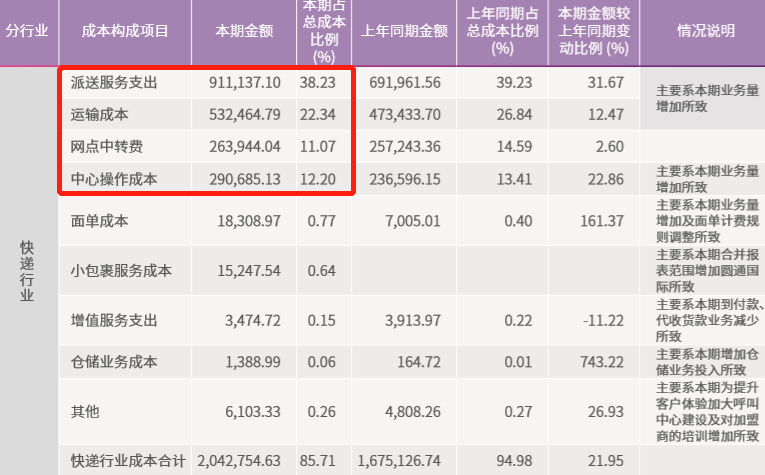Click the 小包裹服务成本 row label
The width and height of the screenshot is (765, 475).
(122, 270)
